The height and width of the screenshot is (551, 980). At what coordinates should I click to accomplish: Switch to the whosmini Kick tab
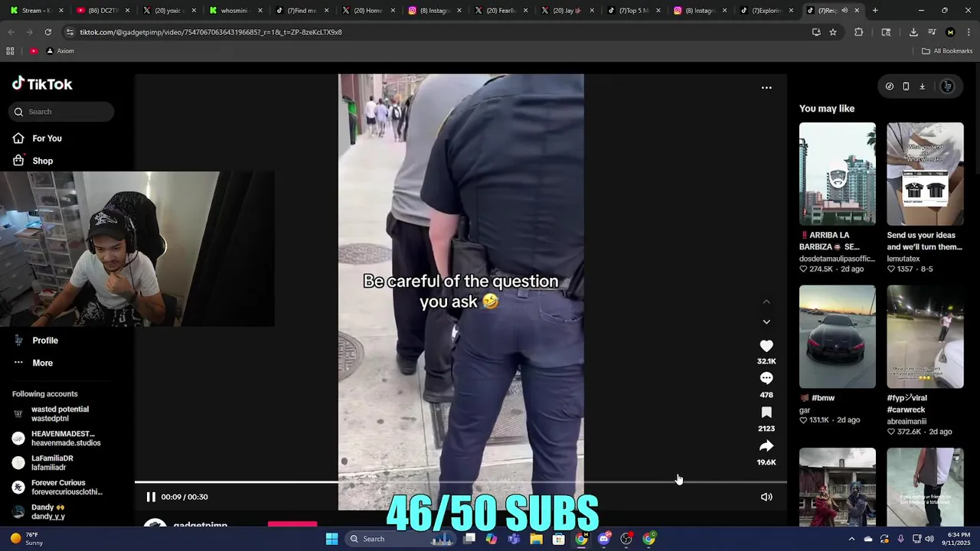pyautogui.click(x=234, y=11)
